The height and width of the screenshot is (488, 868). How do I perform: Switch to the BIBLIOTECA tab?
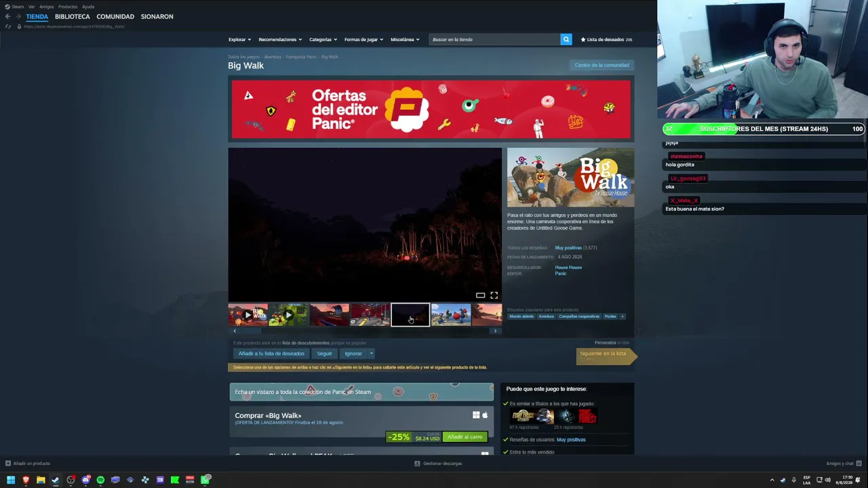pyautogui.click(x=73, y=16)
